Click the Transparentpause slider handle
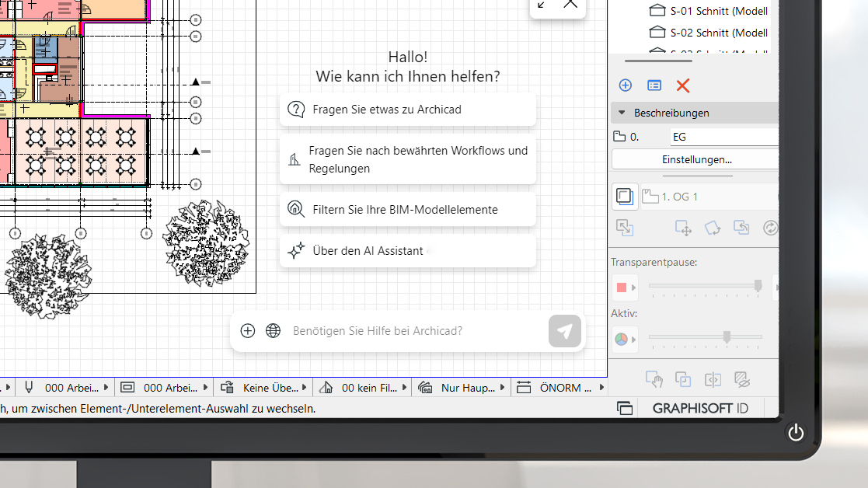868x488 pixels. tap(758, 286)
